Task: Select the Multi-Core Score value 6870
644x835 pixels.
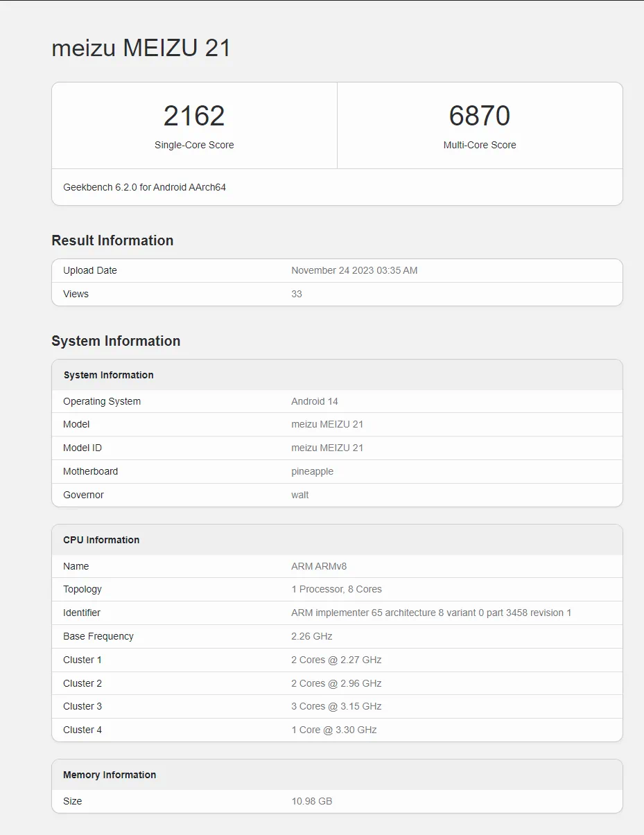Action: point(480,116)
